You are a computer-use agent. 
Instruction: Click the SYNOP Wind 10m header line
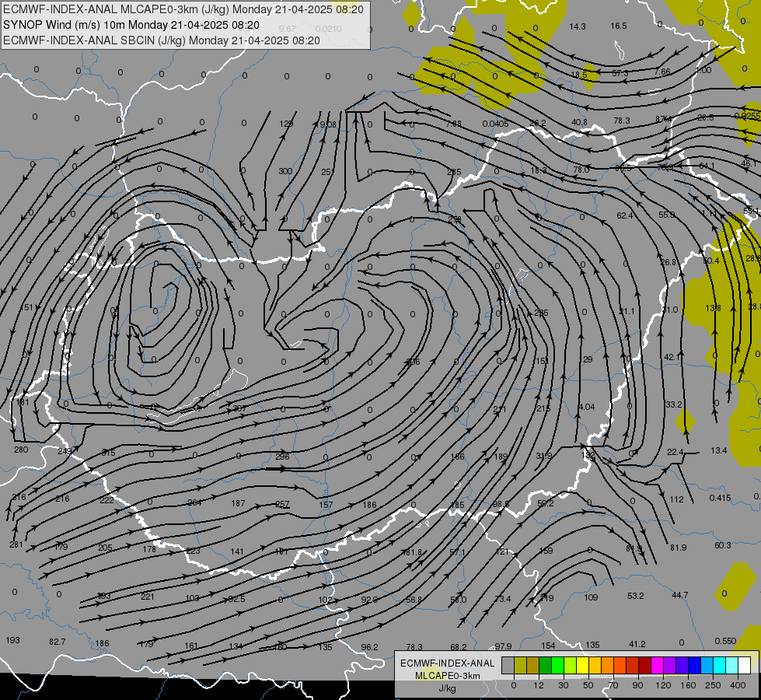pyautogui.click(x=131, y=25)
